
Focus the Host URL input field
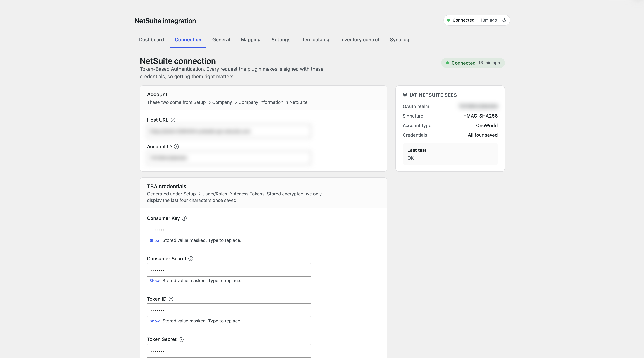pos(229,131)
